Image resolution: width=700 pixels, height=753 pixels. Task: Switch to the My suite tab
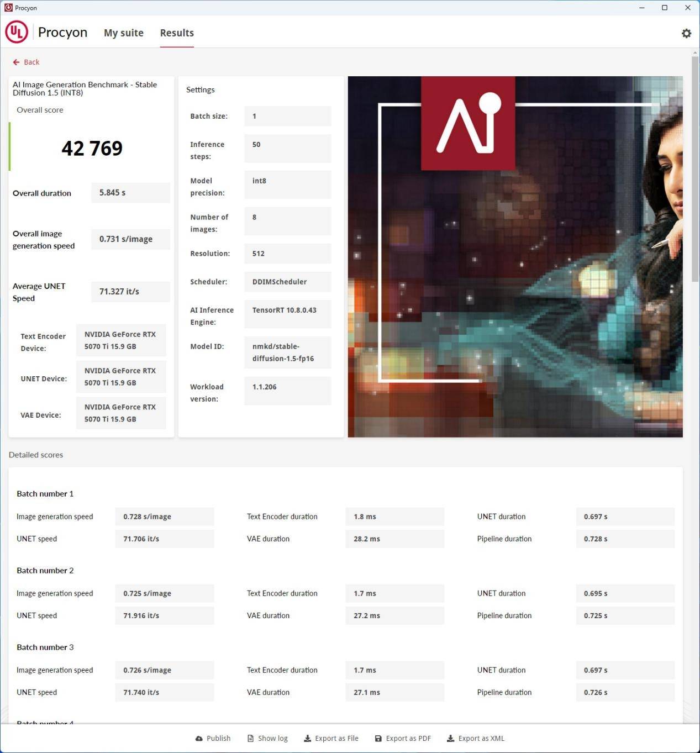(x=123, y=33)
